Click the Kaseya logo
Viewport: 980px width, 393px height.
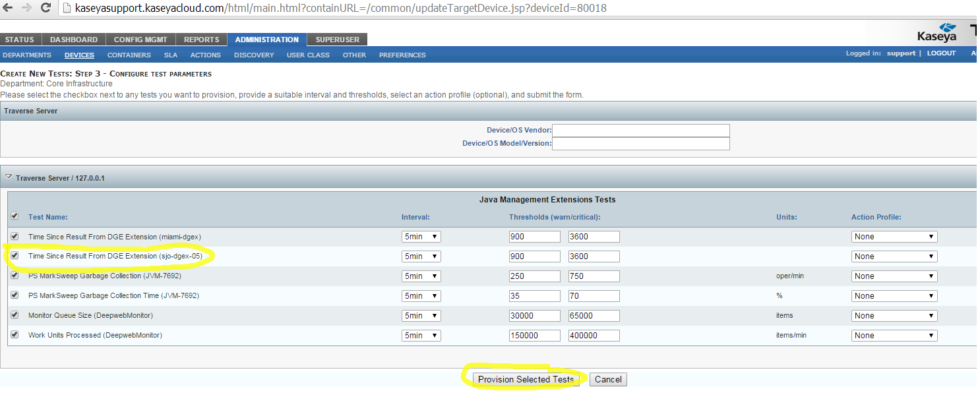(937, 32)
